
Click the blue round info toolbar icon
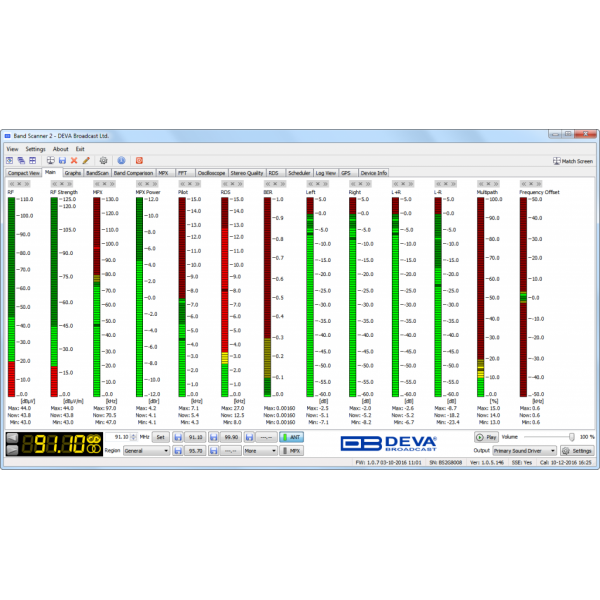click(121, 160)
